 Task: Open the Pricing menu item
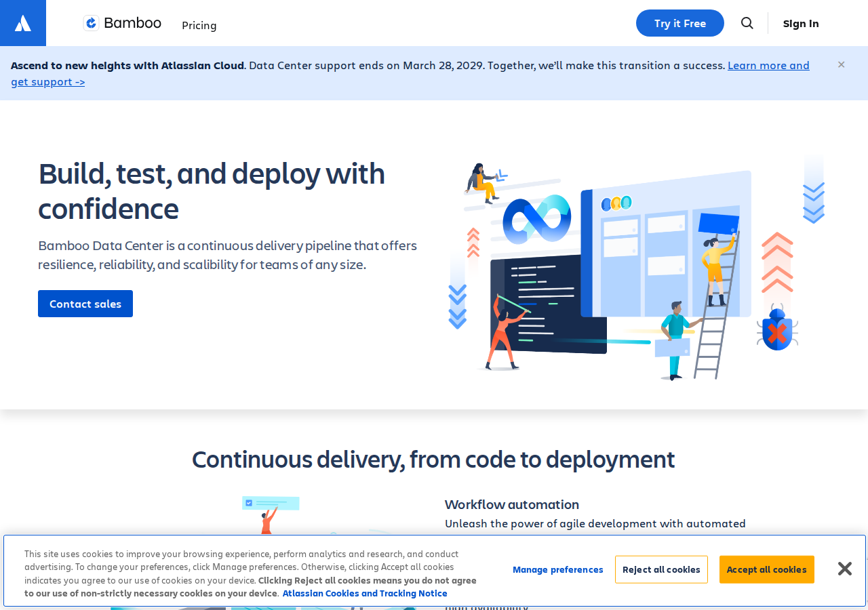pyautogui.click(x=199, y=25)
